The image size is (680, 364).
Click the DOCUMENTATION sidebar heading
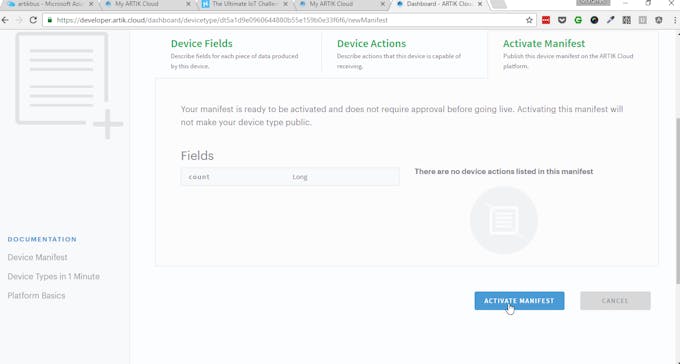(42, 239)
